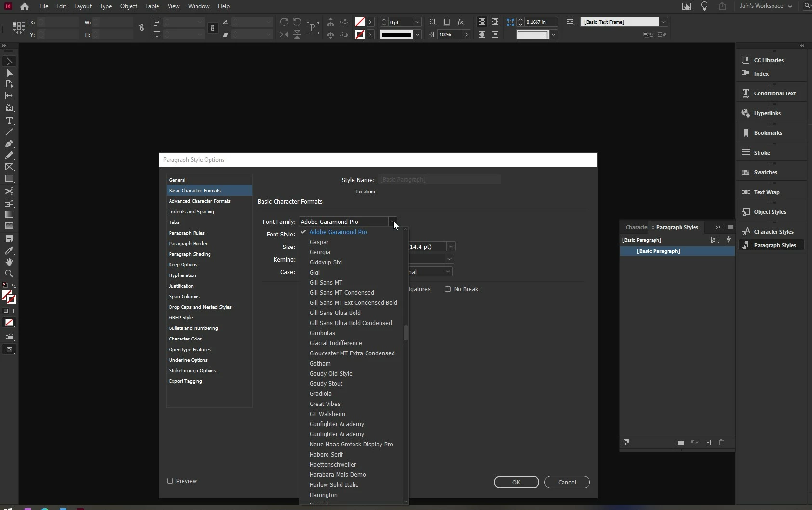
Task: Open the Case dropdown
Action: [x=448, y=272]
